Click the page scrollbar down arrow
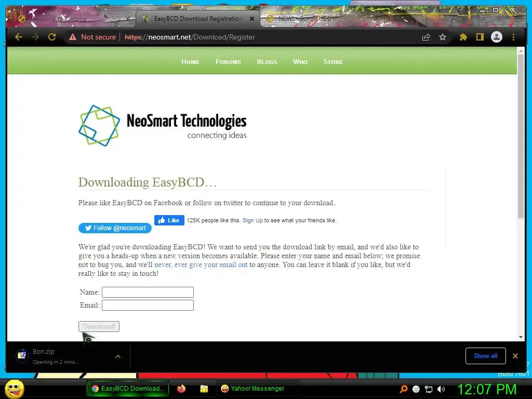 [x=521, y=337]
